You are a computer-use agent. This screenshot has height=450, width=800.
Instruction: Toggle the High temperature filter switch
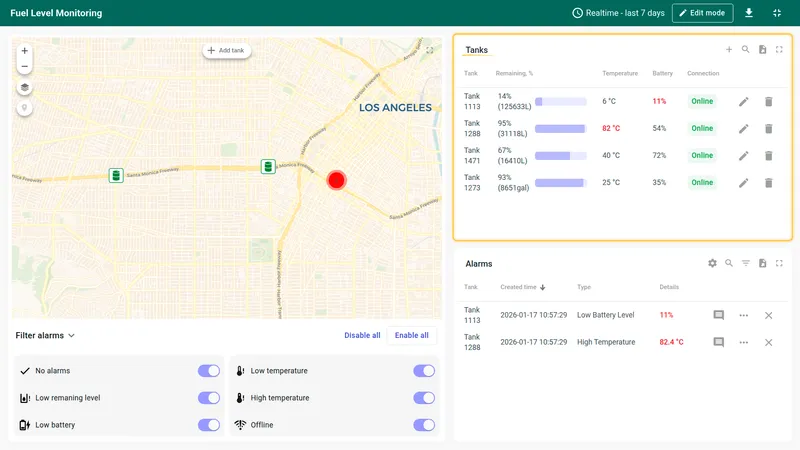pyautogui.click(x=424, y=398)
